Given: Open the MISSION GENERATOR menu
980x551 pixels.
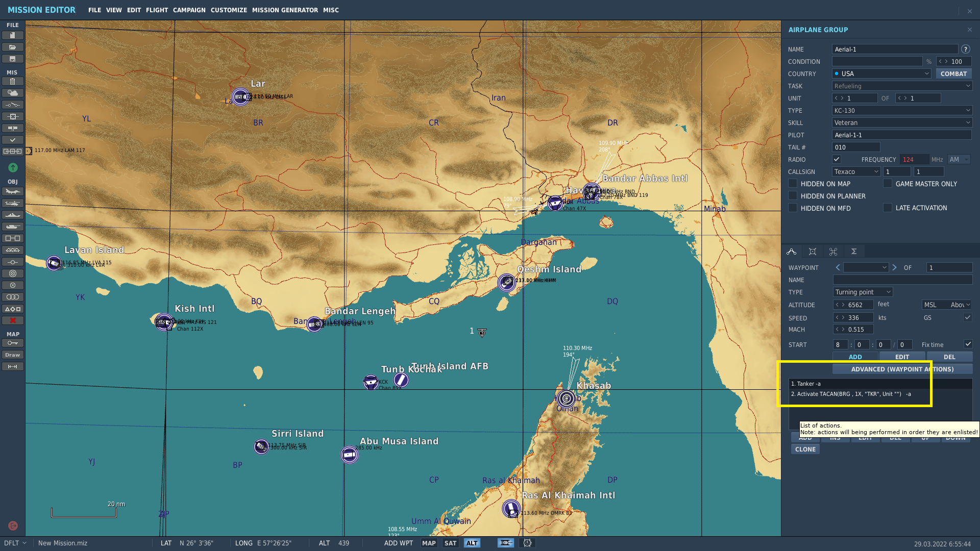Looking at the screenshot, I should [285, 10].
